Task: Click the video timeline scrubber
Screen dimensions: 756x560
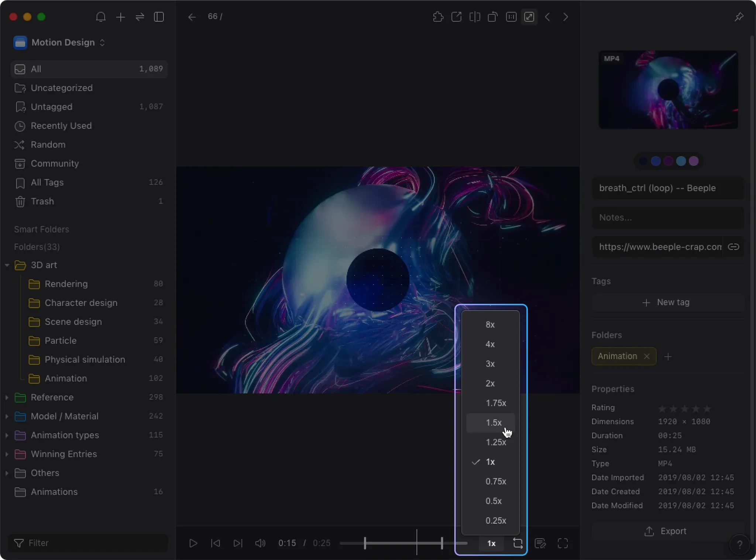Action: [403, 543]
